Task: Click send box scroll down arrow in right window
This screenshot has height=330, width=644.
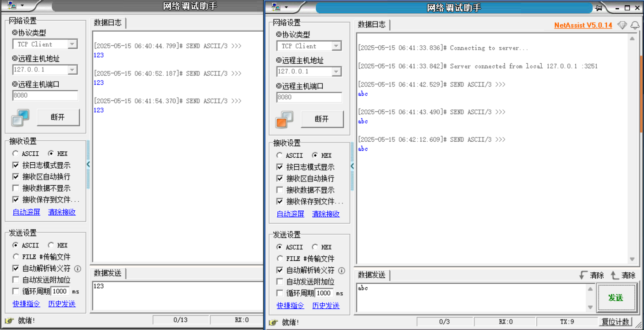Action: [590, 308]
